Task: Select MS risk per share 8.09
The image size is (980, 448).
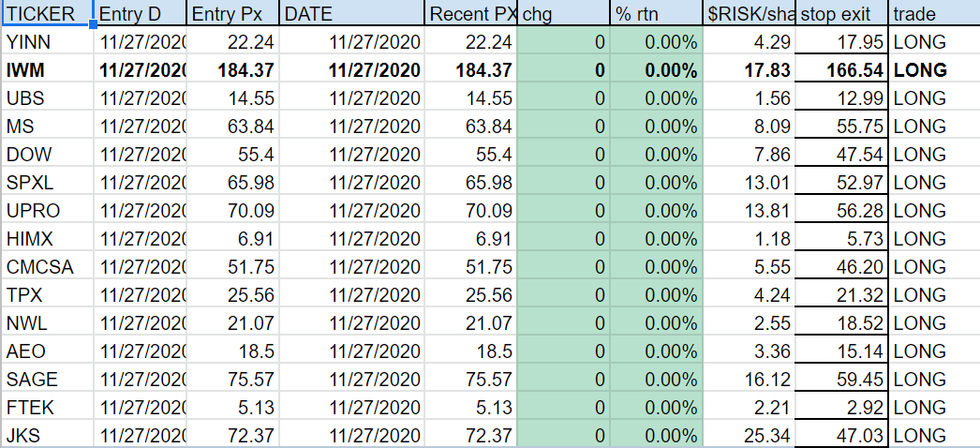Action: (x=749, y=127)
